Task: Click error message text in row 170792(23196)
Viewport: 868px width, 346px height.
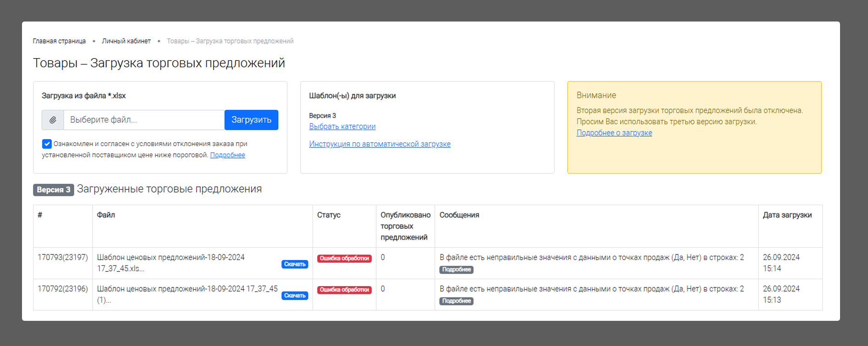Action: pos(592,289)
